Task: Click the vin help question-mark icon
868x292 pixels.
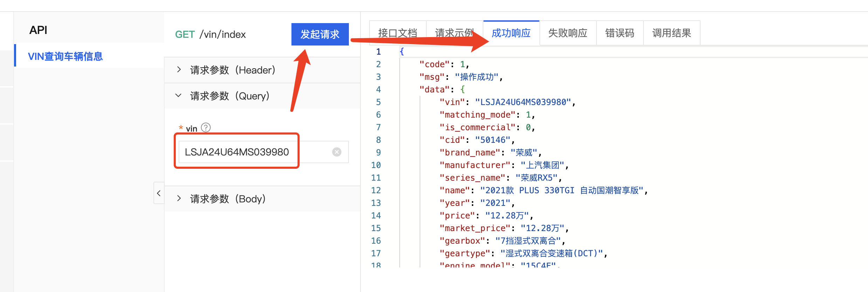Action: (x=206, y=127)
